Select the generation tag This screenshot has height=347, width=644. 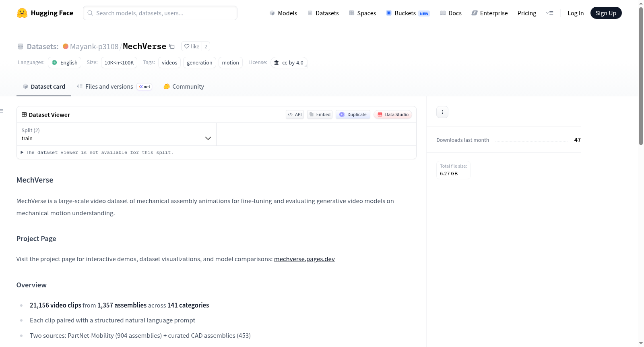(x=200, y=62)
